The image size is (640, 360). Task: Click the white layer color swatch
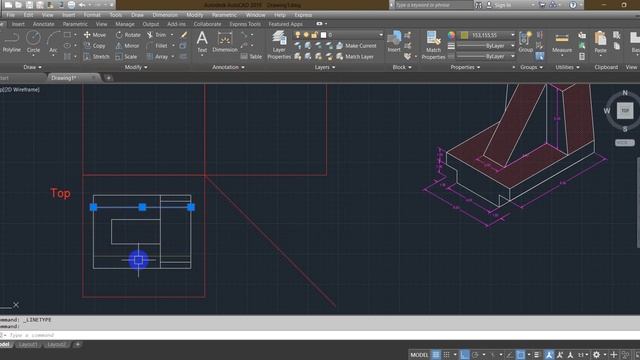point(323,35)
